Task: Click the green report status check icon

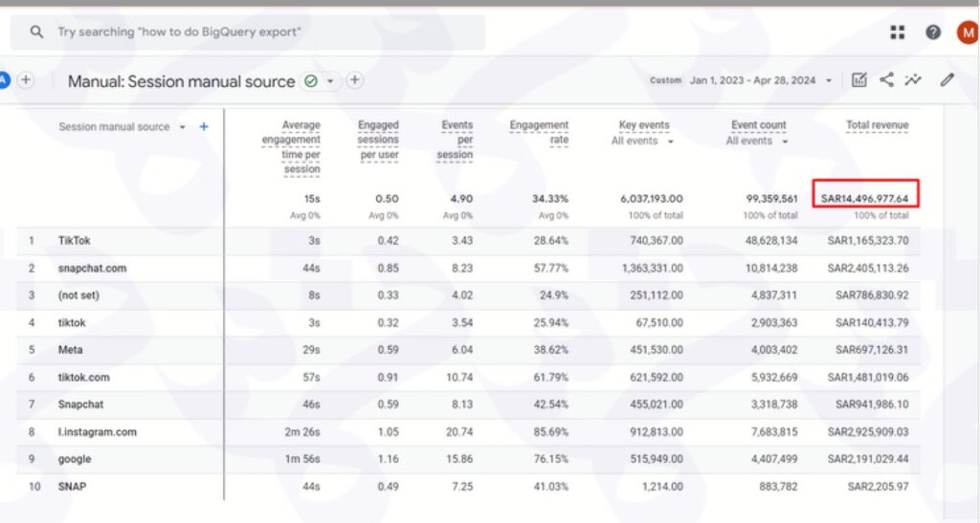Action: (311, 81)
